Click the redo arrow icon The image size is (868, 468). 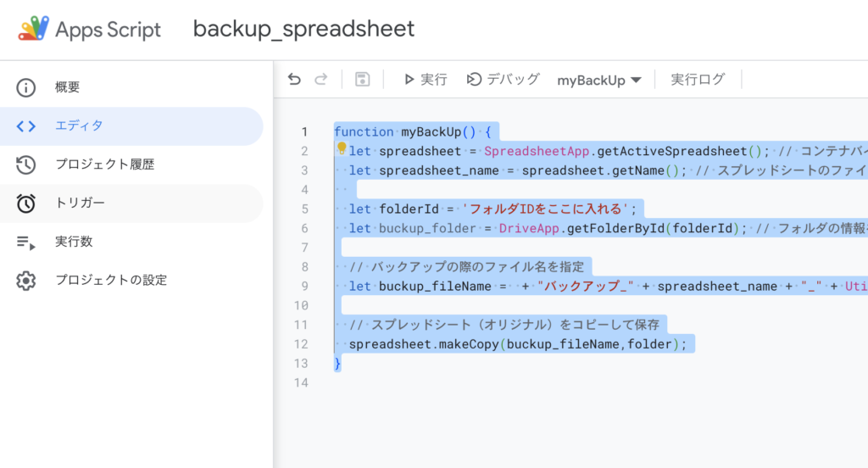point(320,80)
